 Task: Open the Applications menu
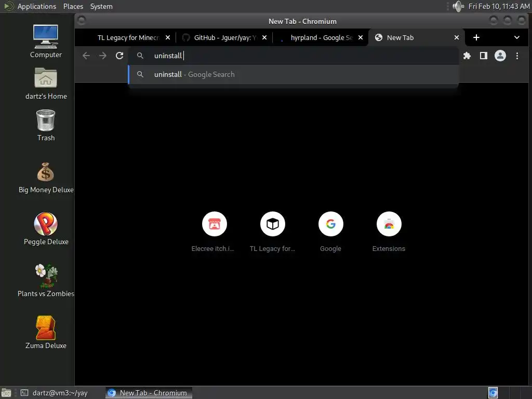pyautogui.click(x=37, y=6)
